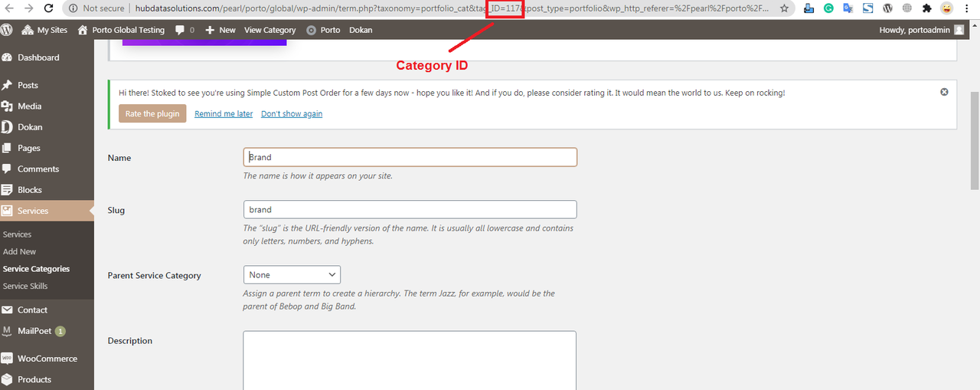Click the Pages icon in sidebar
This screenshot has width=980, height=390.
(7, 148)
